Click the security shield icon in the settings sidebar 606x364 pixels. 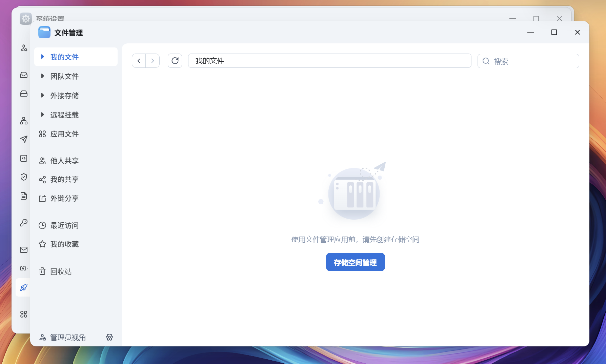(x=23, y=177)
